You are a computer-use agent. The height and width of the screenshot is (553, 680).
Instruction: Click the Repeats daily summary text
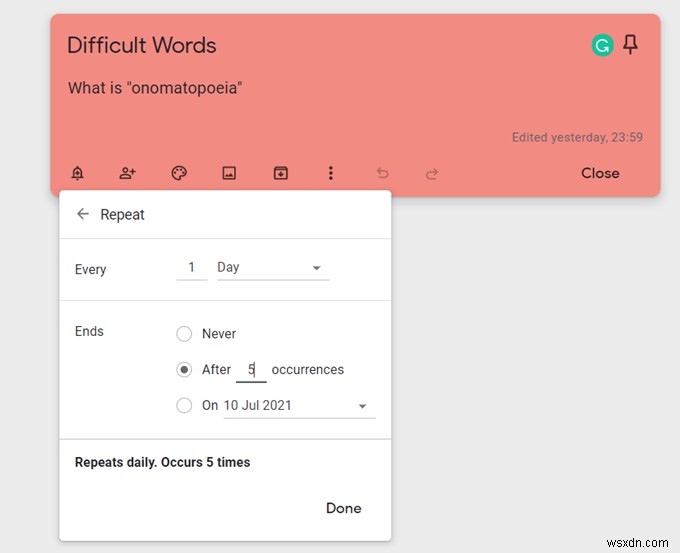163,462
